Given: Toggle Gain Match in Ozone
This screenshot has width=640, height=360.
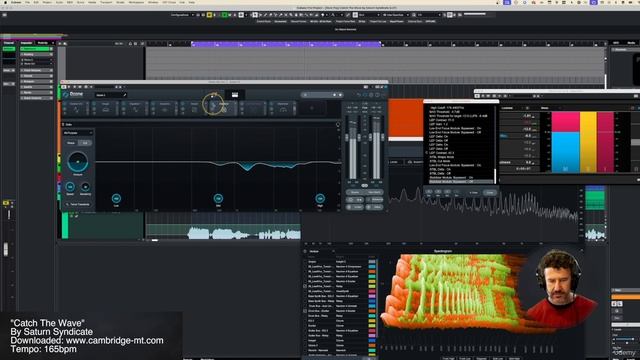Looking at the screenshot, I should [x=374, y=192].
